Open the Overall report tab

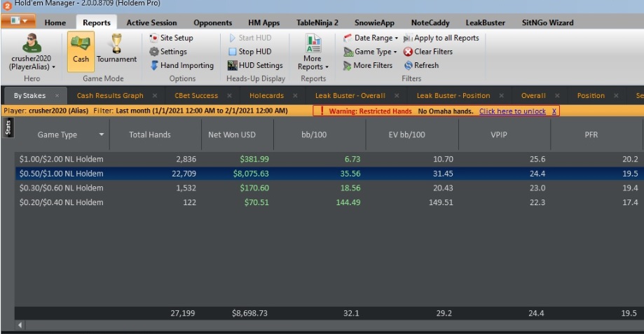pos(533,96)
